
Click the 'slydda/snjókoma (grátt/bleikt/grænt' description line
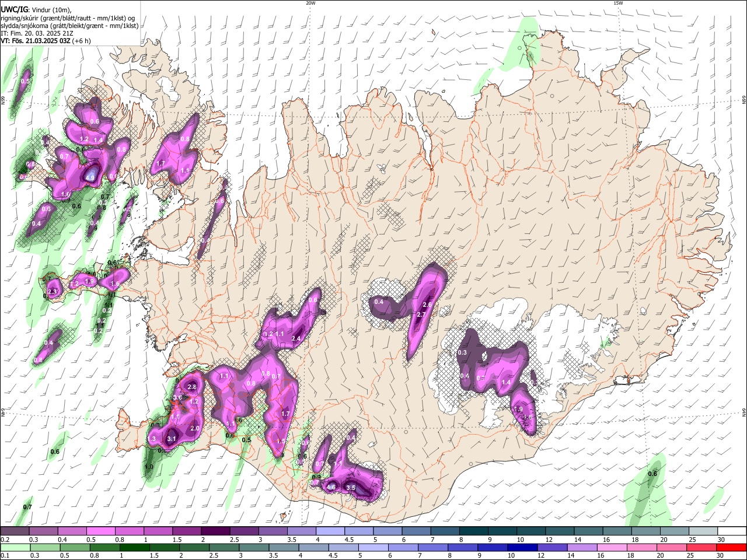[x=69, y=26]
